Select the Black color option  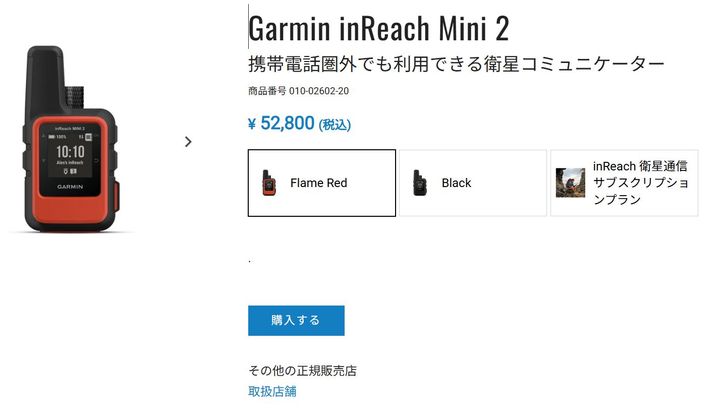(471, 183)
